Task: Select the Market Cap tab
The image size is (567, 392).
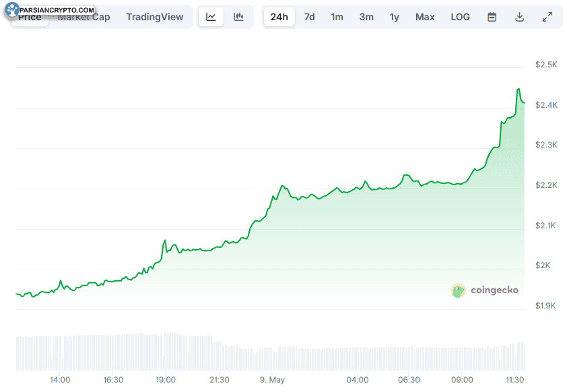Action: (x=84, y=17)
